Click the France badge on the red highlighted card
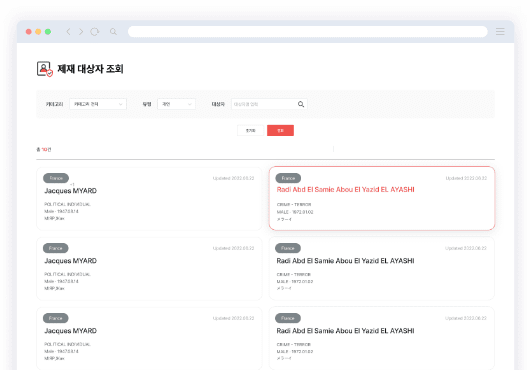The width and height of the screenshot is (530, 370). pyautogui.click(x=288, y=178)
